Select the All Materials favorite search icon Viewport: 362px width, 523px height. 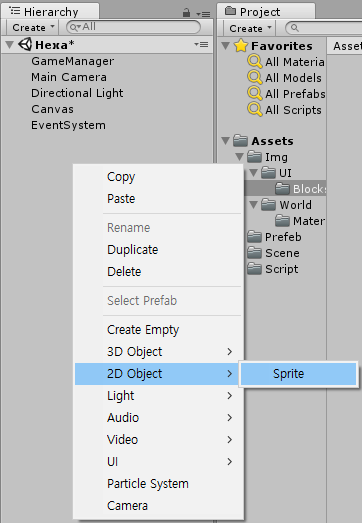[255, 62]
